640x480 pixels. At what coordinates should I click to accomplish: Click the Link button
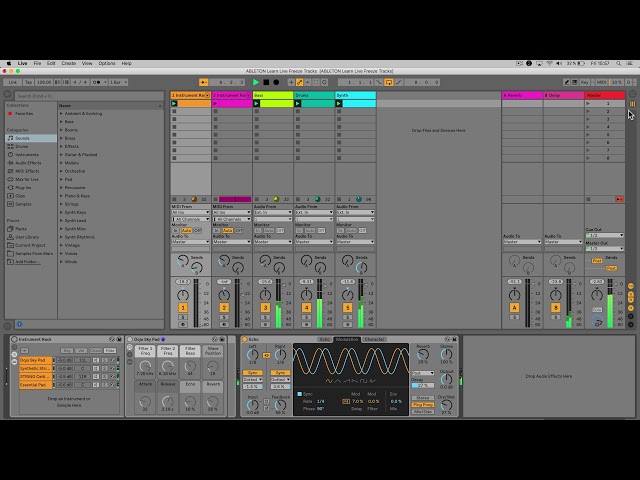point(13,82)
